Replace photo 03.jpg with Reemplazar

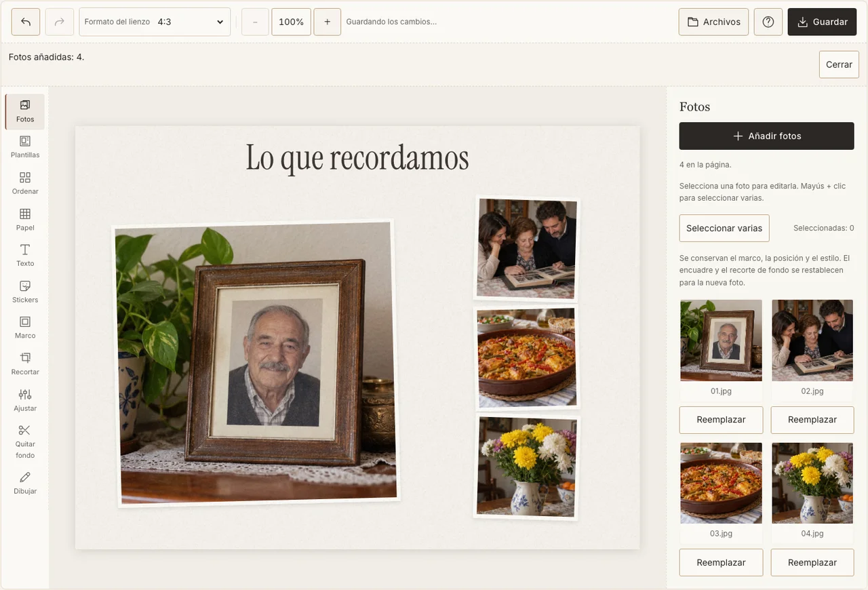click(x=721, y=562)
